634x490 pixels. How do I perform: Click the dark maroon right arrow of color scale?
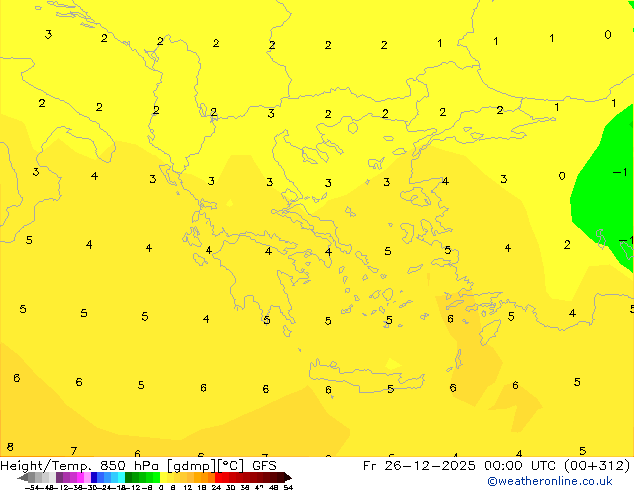click(288, 477)
